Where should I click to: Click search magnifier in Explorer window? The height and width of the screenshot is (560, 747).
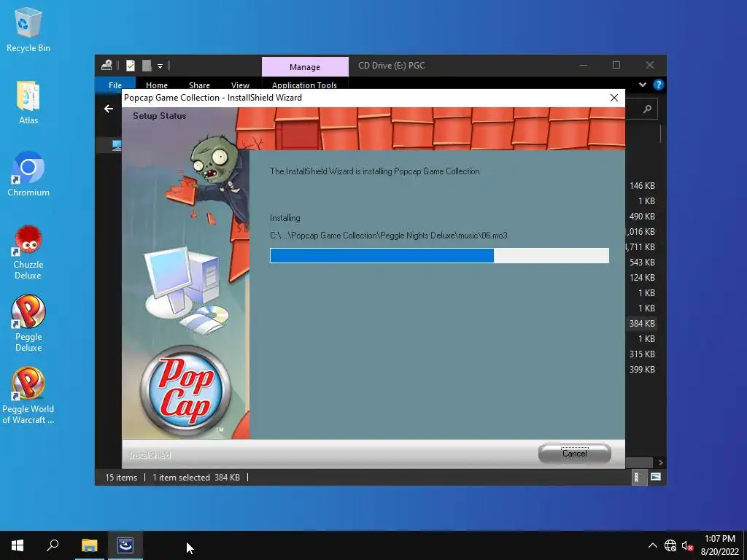647,109
